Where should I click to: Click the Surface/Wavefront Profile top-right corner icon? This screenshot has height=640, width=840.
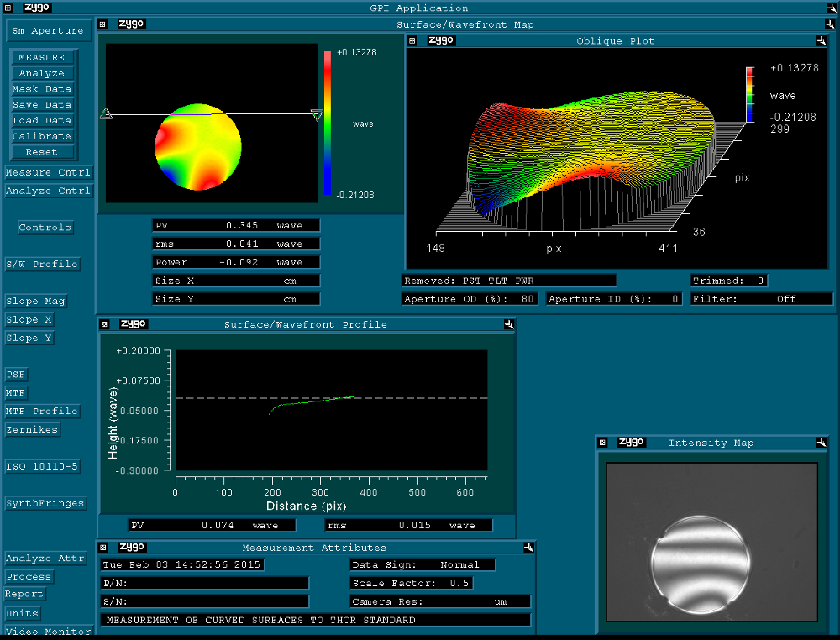508,324
